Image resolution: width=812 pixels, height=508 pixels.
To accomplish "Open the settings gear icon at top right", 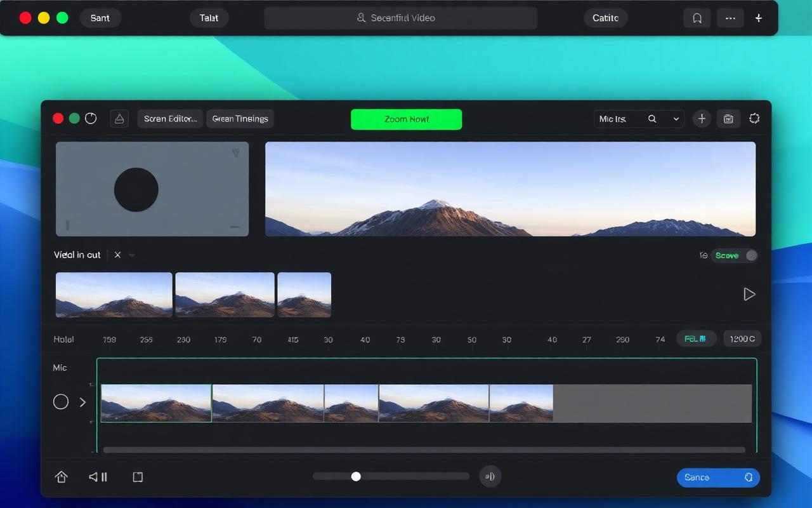I will tap(754, 118).
